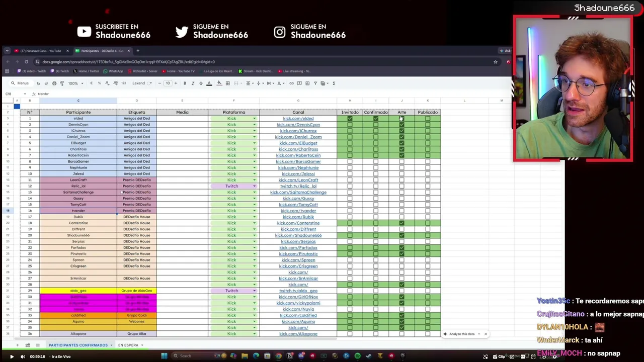Open the Twitch Plataforma dropdown for Relic_lol
644x362 pixels.
click(254, 187)
